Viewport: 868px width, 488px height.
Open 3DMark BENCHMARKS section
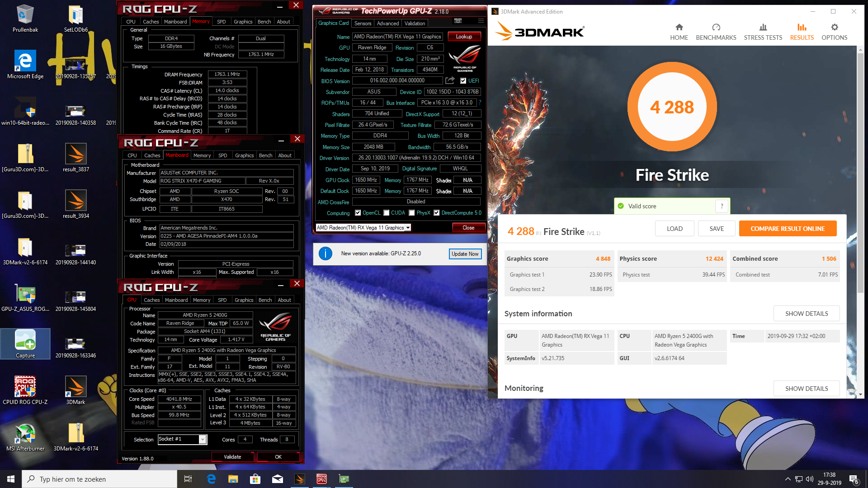(716, 32)
